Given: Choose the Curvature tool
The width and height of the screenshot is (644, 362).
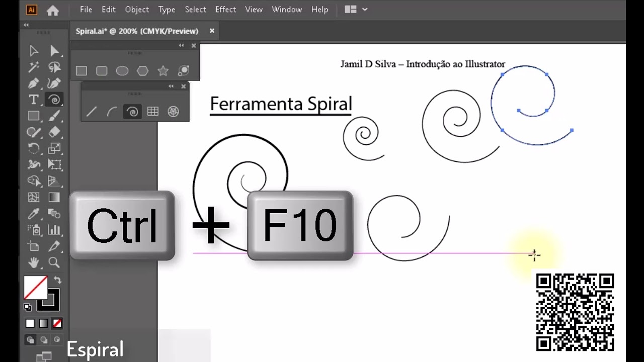Looking at the screenshot, I should click(54, 83).
